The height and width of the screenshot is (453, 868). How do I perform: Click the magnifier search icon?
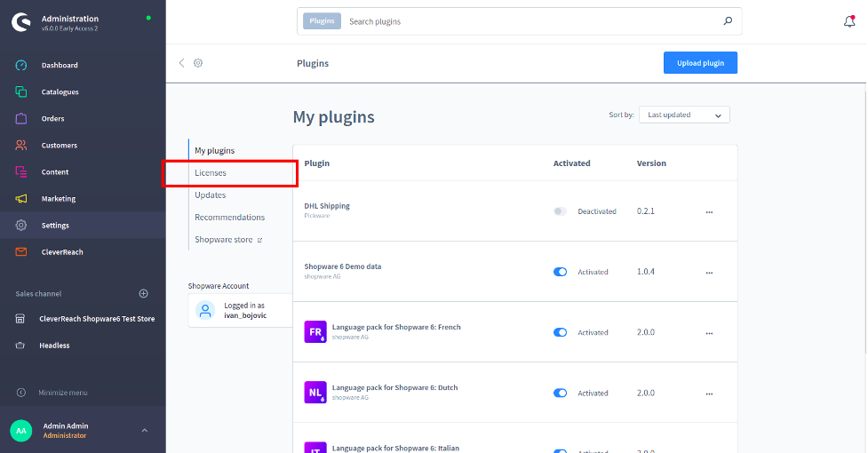tap(728, 21)
